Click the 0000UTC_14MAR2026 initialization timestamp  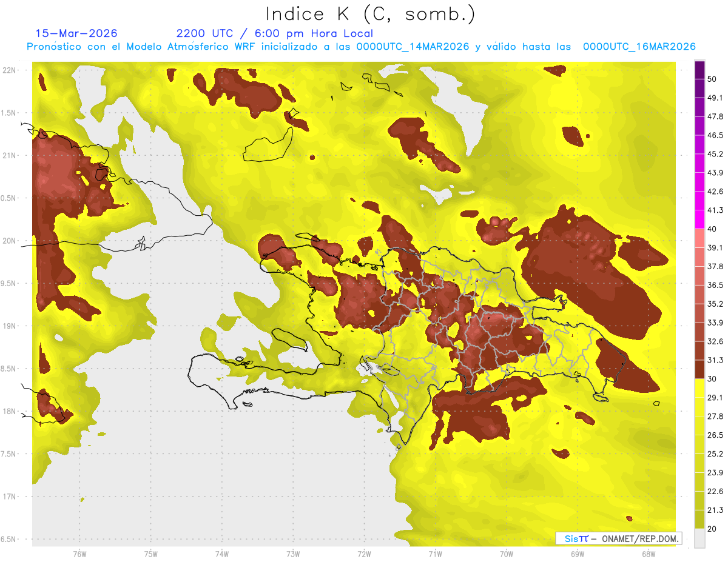413,47
